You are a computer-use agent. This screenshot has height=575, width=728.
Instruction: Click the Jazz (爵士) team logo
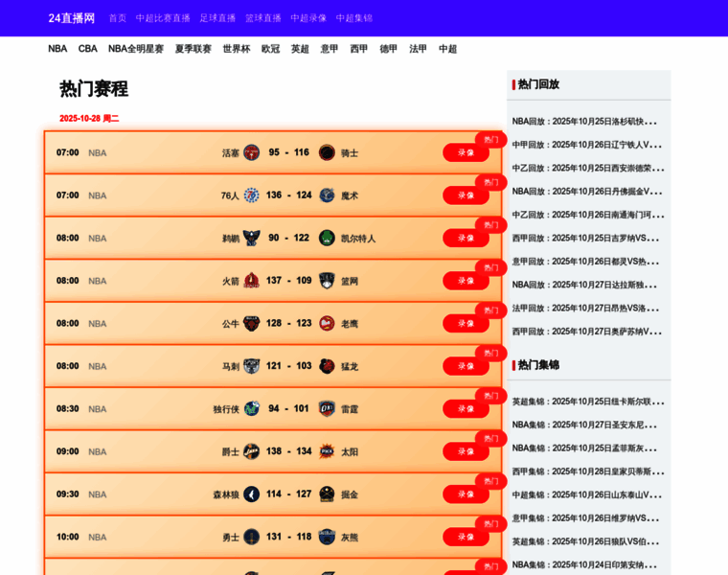point(251,451)
